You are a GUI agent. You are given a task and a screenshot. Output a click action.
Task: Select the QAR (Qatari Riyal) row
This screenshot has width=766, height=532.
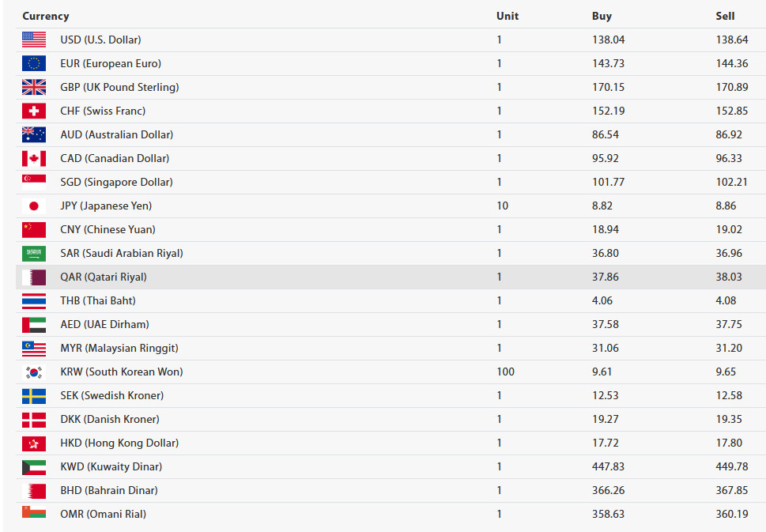(x=391, y=277)
